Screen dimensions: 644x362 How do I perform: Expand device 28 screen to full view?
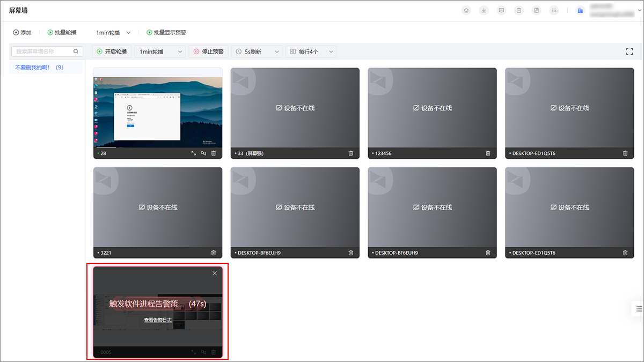tap(194, 153)
